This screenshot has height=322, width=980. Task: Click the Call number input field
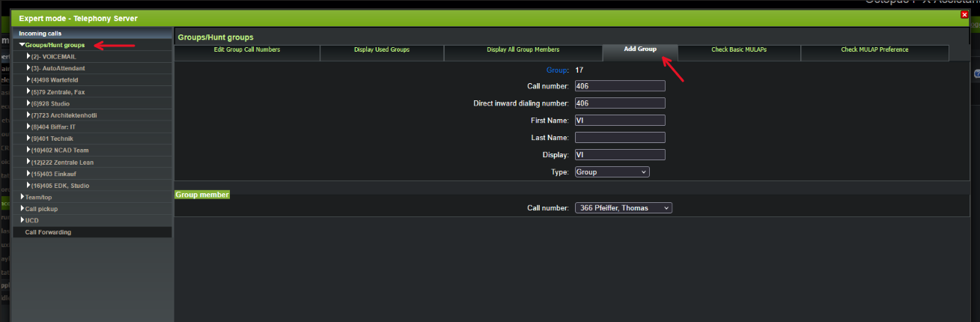(x=620, y=86)
